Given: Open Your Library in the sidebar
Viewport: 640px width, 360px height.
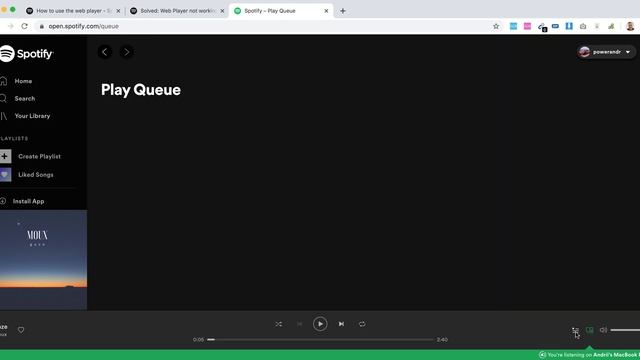Looking at the screenshot, I should pyautogui.click(x=32, y=116).
